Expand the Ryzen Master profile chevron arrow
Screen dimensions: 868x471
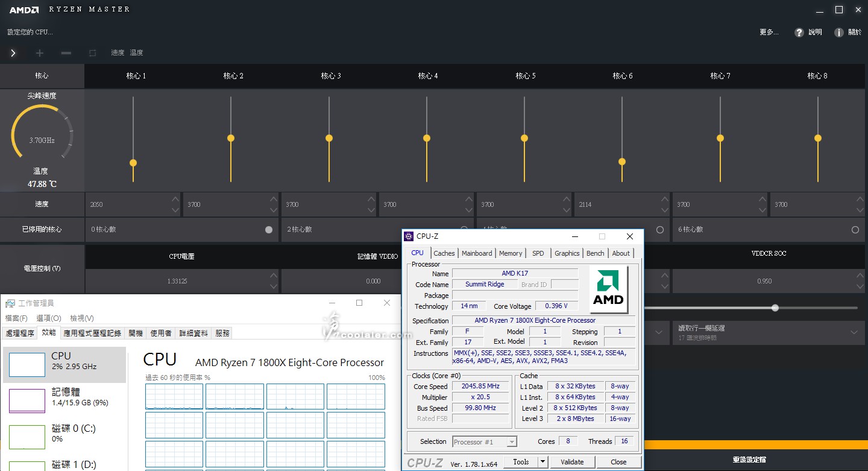click(13, 53)
